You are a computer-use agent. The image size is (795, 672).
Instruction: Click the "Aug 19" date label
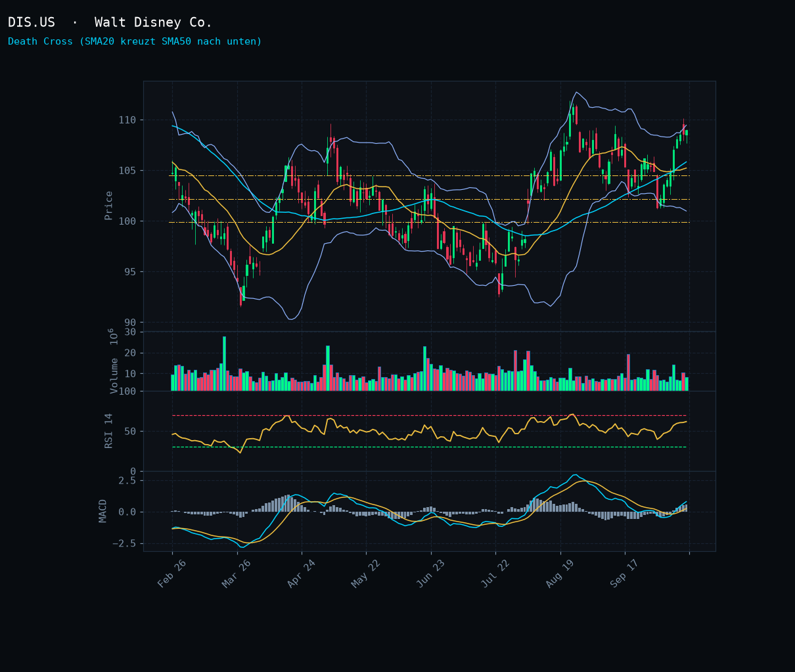pyautogui.click(x=560, y=573)
